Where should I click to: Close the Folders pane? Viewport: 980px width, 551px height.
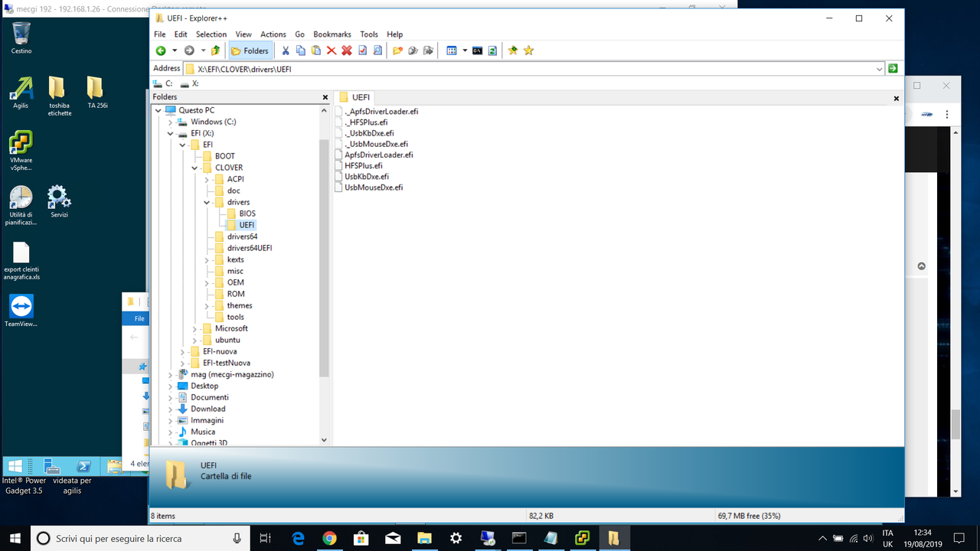(325, 98)
